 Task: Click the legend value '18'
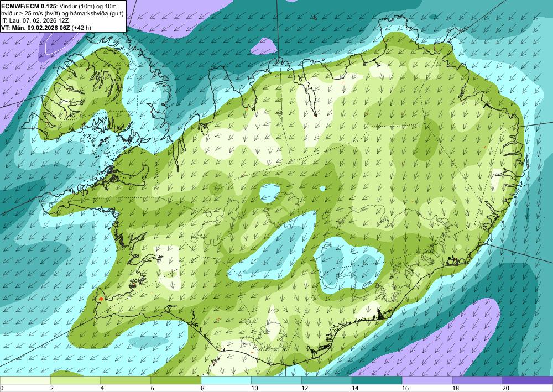click(456, 388)
